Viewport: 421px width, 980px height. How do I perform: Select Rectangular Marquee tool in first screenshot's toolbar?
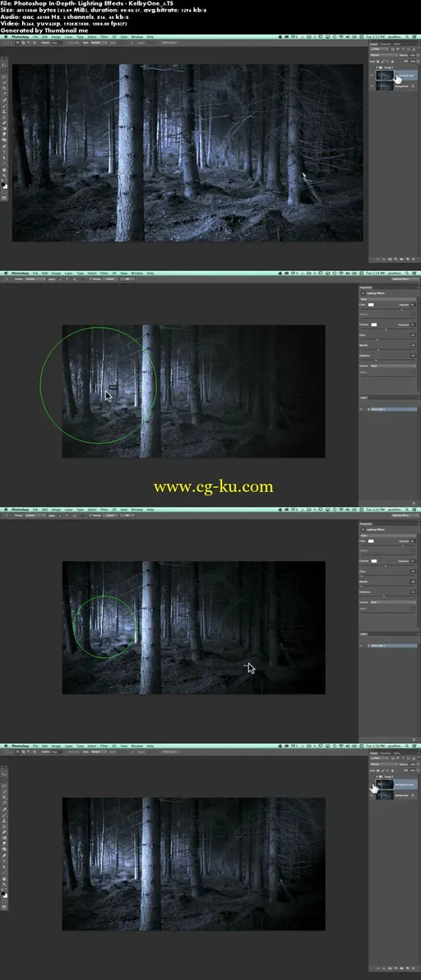pyautogui.click(x=4, y=71)
